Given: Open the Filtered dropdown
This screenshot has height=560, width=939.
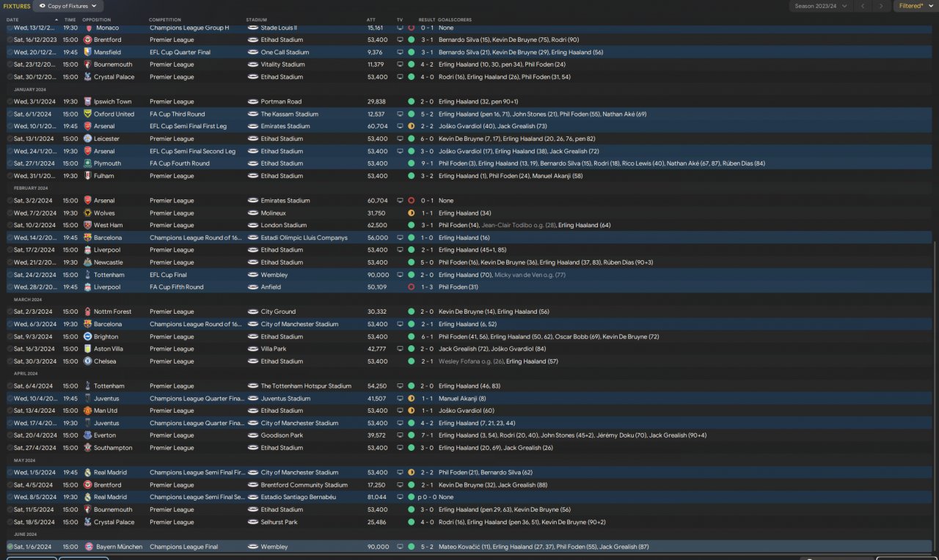Looking at the screenshot, I should point(916,6).
